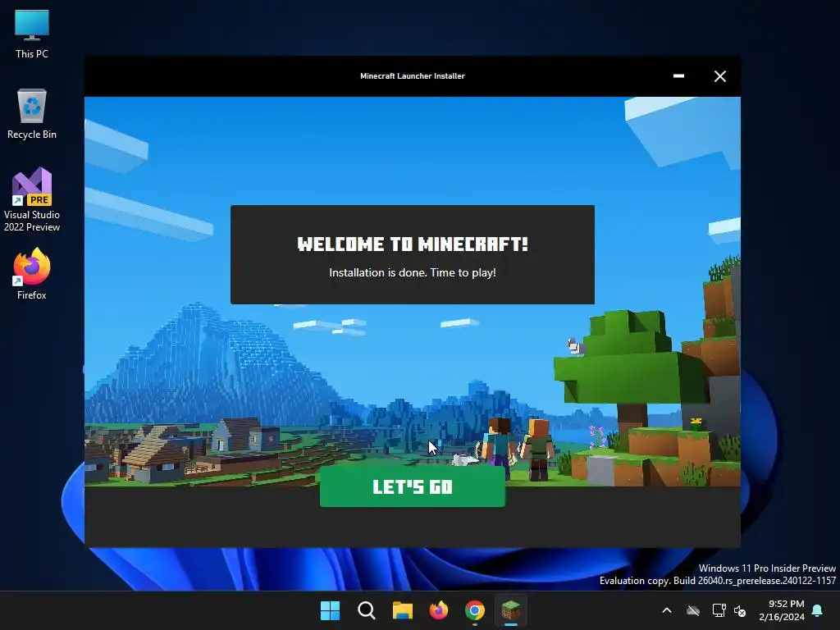Open the Windows Start menu
The width and height of the screenshot is (840, 630).
pos(330,610)
